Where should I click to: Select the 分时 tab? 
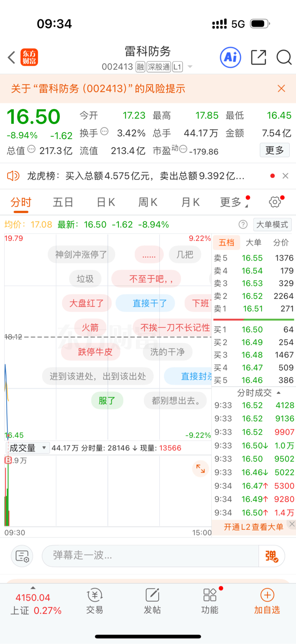pos(21,202)
